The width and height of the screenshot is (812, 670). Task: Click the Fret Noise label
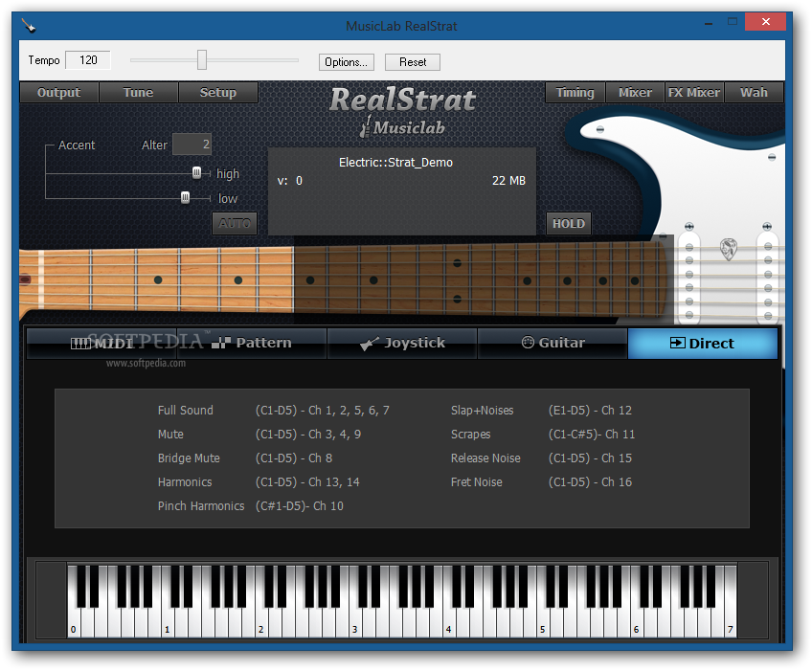click(x=477, y=482)
